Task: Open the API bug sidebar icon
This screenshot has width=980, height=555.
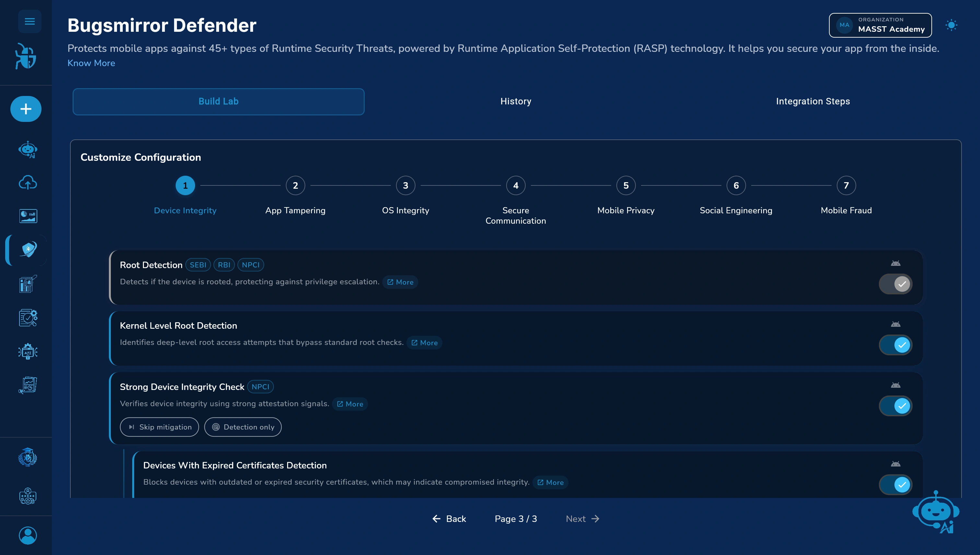Action: coord(28,351)
